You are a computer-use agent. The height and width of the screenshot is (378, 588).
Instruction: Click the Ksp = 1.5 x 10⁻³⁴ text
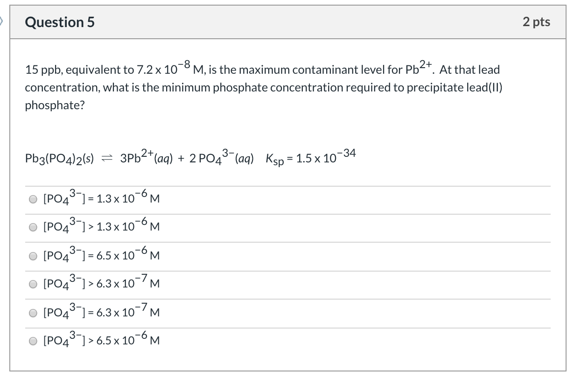309,157
